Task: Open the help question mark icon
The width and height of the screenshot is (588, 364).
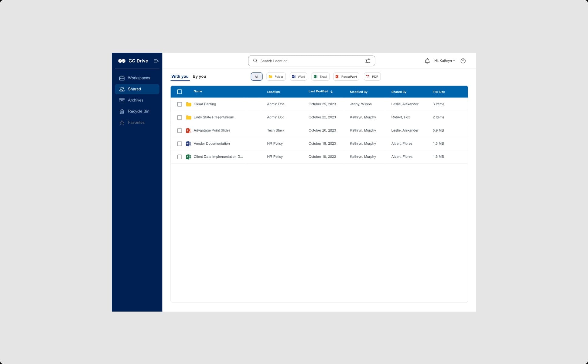Action: [x=463, y=61]
